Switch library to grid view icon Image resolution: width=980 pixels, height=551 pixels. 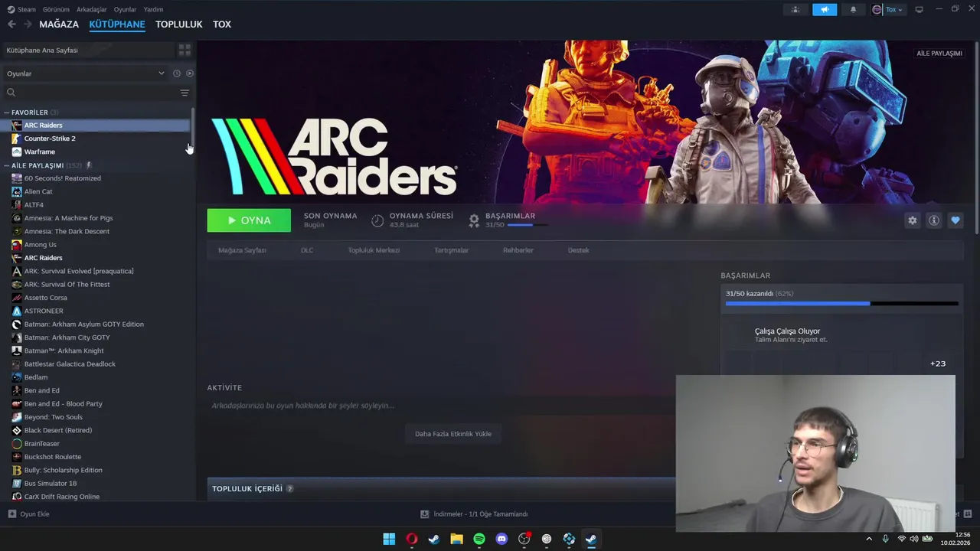(185, 50)
